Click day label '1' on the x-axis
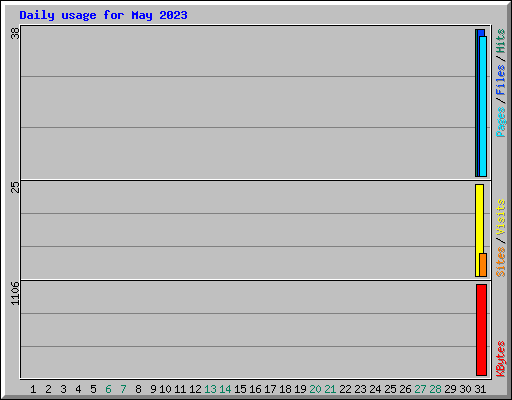 pos(33,389)
